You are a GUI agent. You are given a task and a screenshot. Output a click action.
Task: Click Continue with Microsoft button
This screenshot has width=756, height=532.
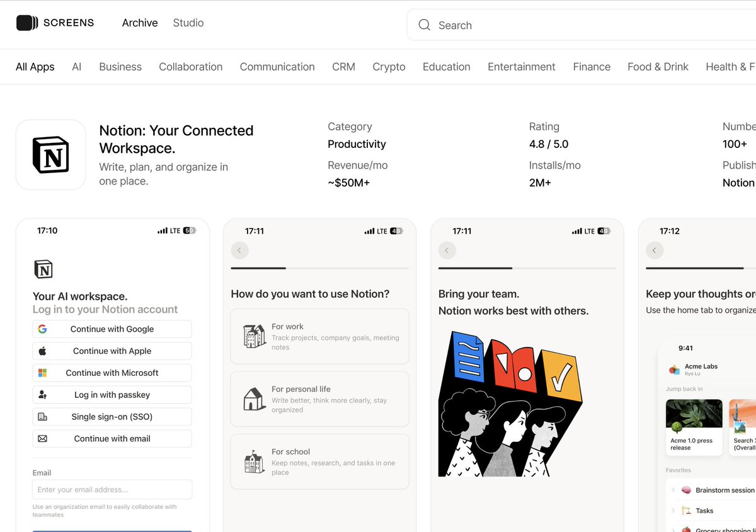click(x=112, y=373)
